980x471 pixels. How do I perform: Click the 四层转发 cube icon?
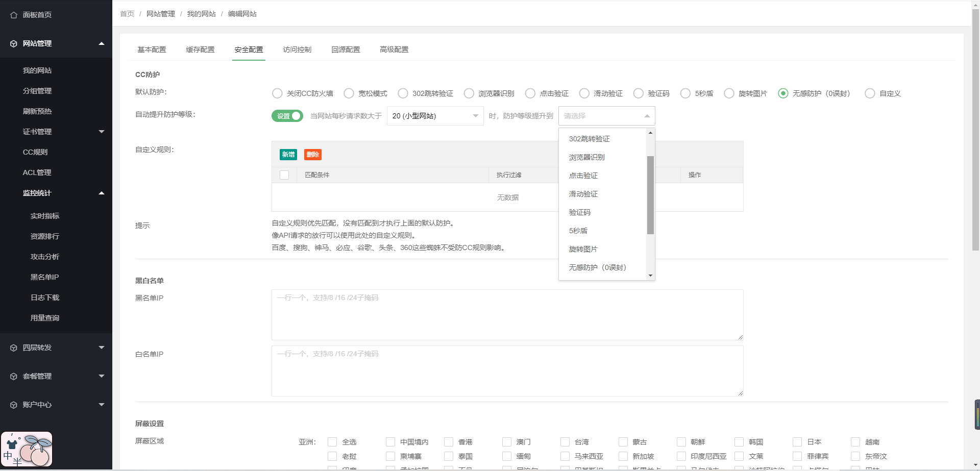14,348
